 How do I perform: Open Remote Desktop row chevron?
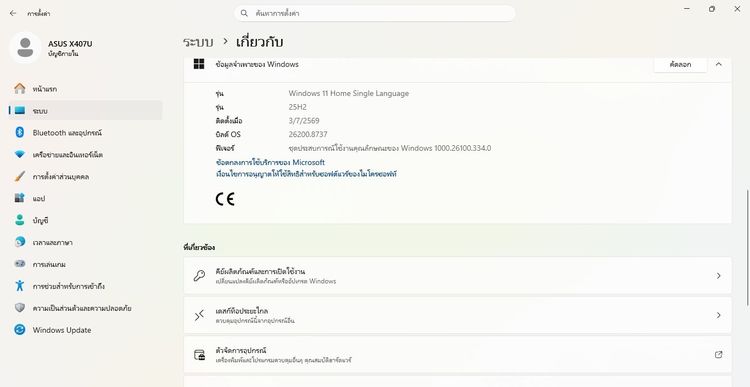718,315
